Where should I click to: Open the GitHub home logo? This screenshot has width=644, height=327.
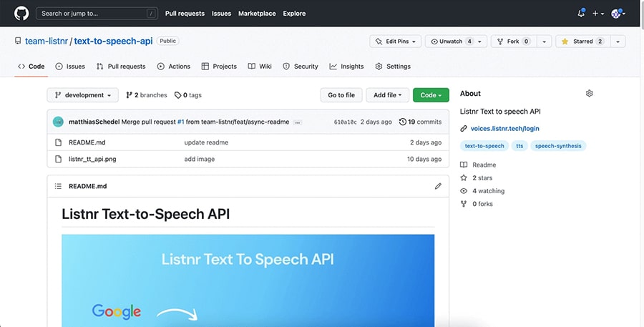pos(21,13)
